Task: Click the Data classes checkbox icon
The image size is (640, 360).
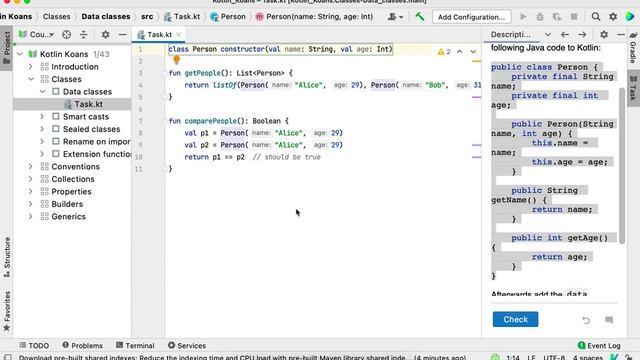Action: [56, 92]
